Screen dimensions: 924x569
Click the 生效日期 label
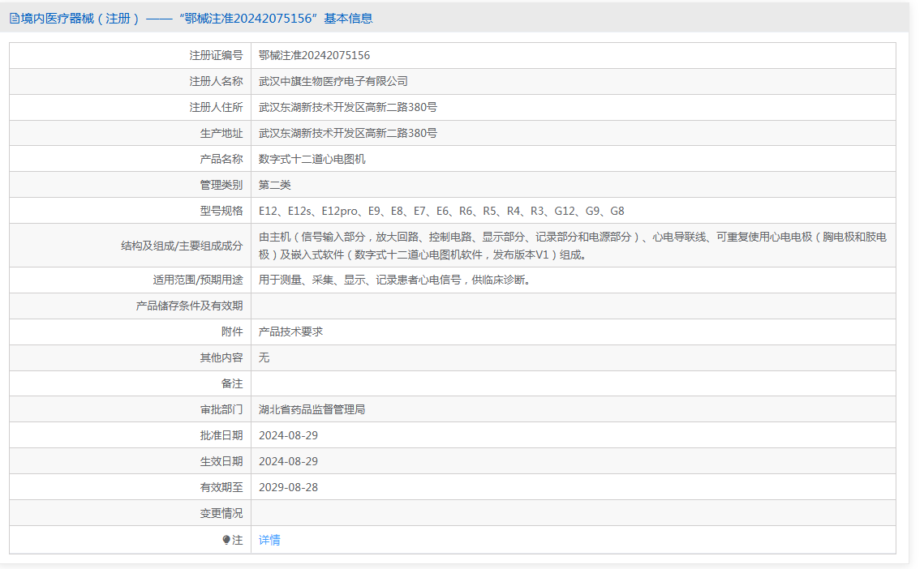[x=221, y=461]
